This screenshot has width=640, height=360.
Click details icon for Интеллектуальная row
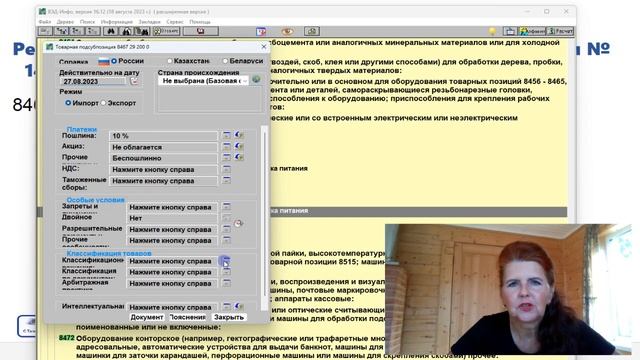[x=227, y=306]
